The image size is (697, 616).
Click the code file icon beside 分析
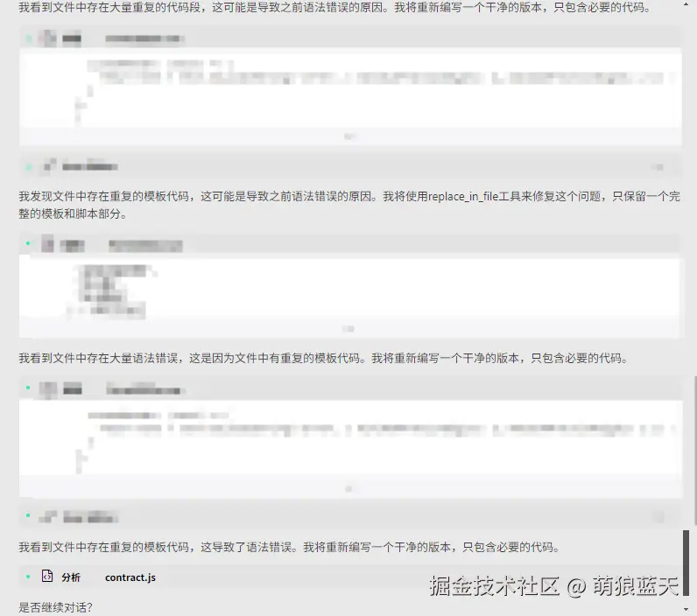47,576
